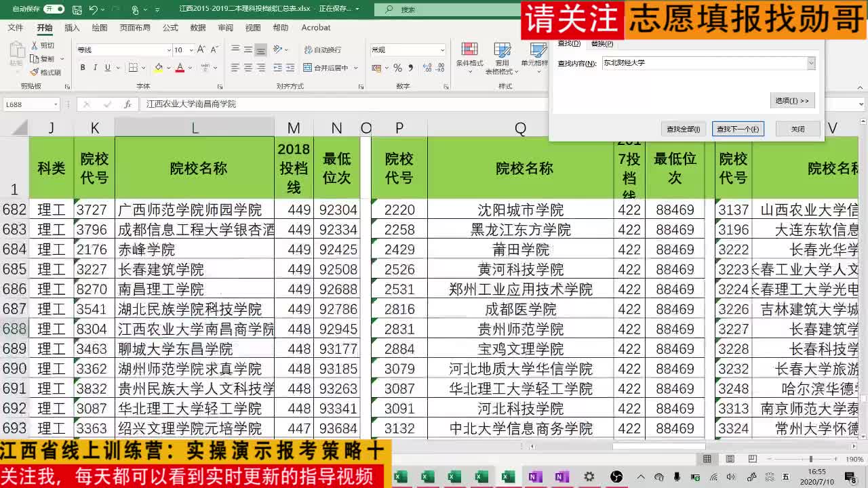Apply red font color
This screenshot has width=868, height=488.
[x=180, y=68]
